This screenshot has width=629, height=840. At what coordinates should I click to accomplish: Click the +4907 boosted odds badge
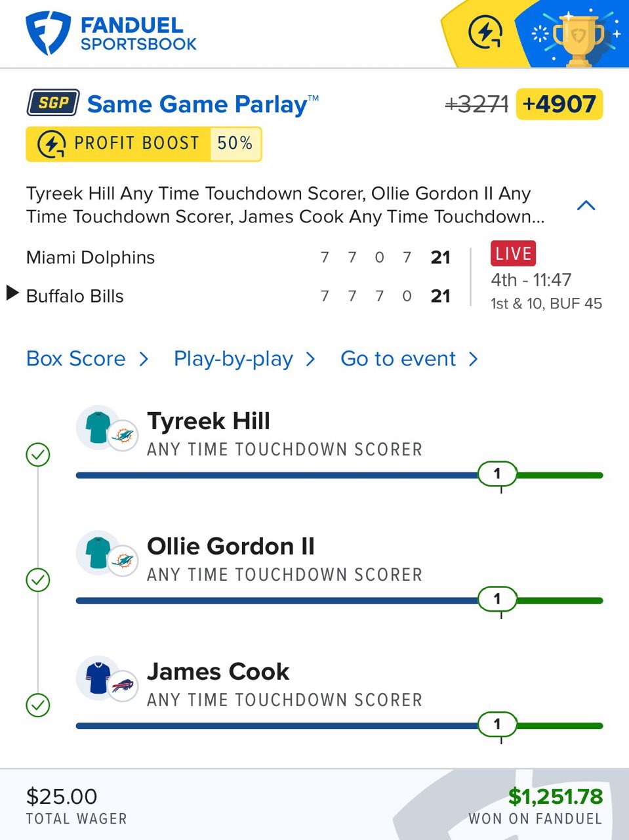pos(559,104)
